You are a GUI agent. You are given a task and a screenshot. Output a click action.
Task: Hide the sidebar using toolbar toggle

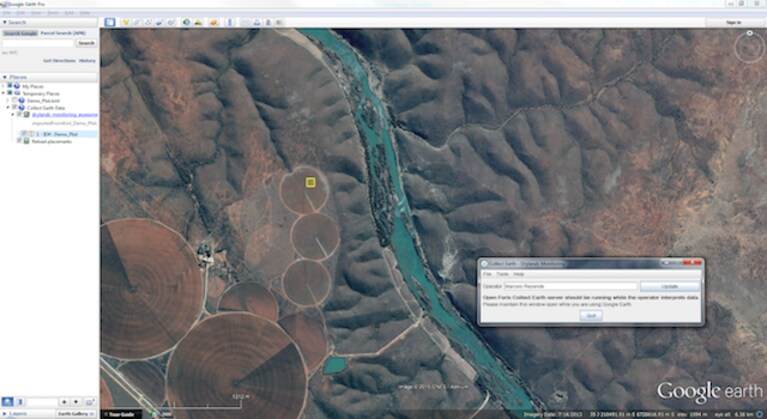(110, 22)
